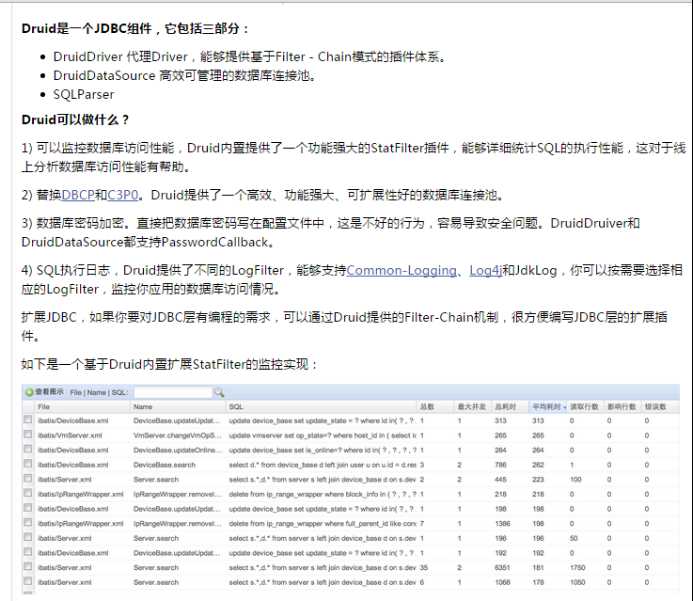
Task: Focus the File | Name | SQL search box
Action: [x=173, y=392]
